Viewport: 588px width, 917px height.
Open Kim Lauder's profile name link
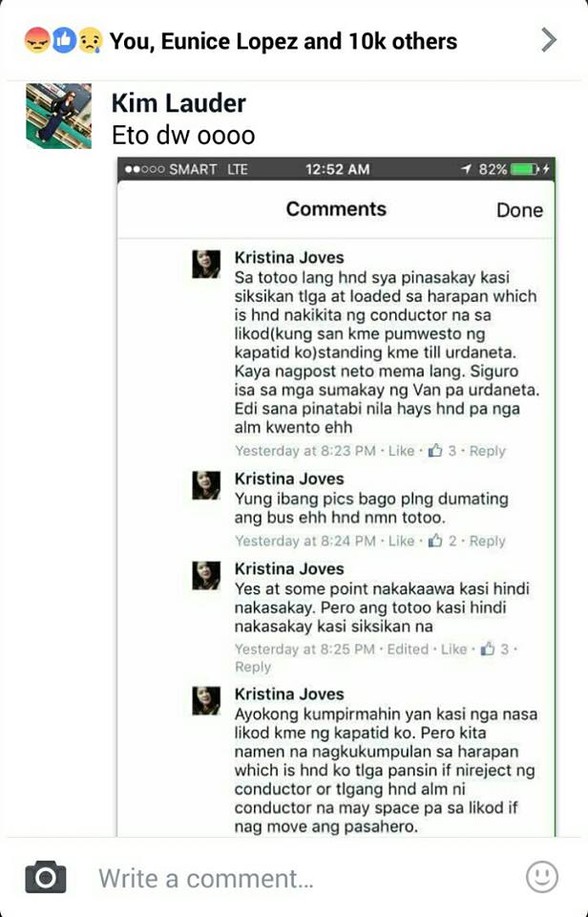tap(178, 103)
